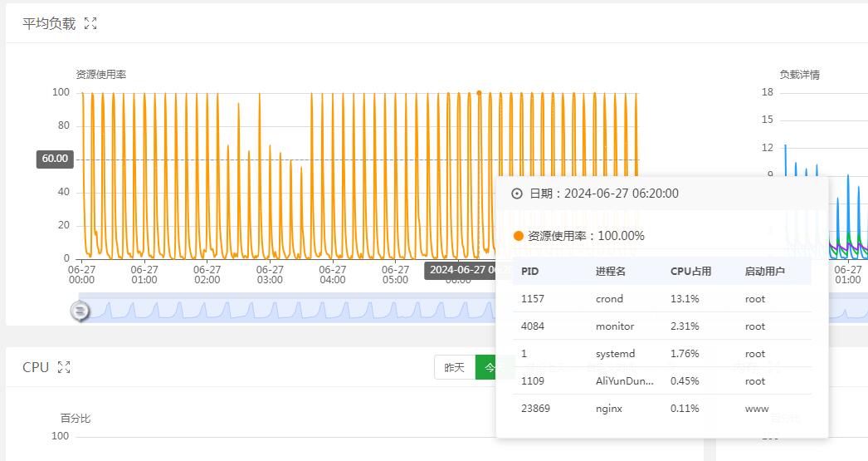Click the 0.11% CPU usage value
Image resolution: width=868 pixels, height=461 pixels.
coord(685,409)
